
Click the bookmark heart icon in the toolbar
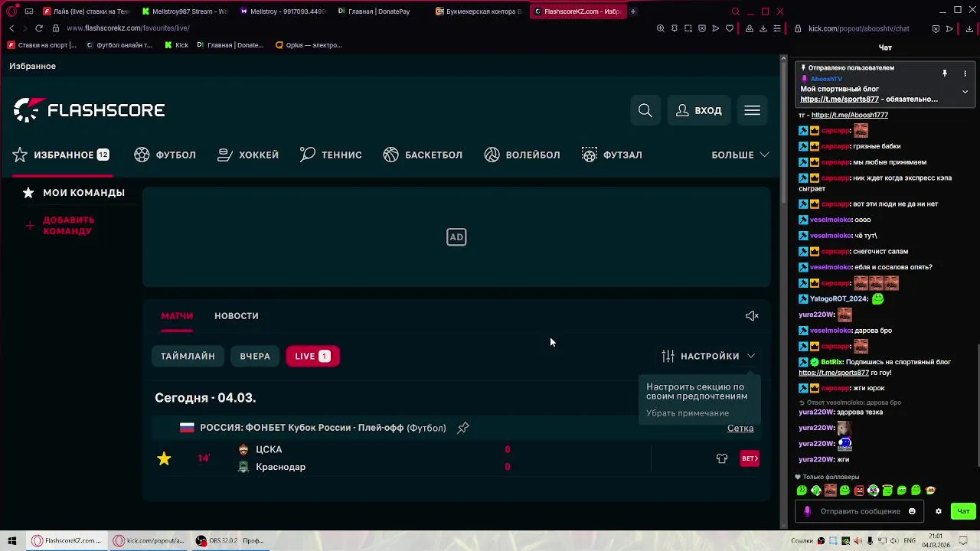(729, 28)
